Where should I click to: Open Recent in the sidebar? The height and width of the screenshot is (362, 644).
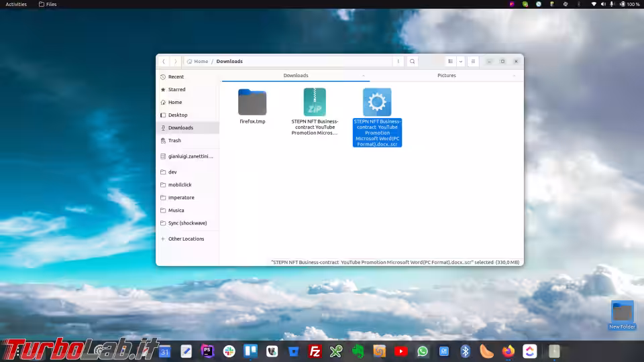(188, 76)
